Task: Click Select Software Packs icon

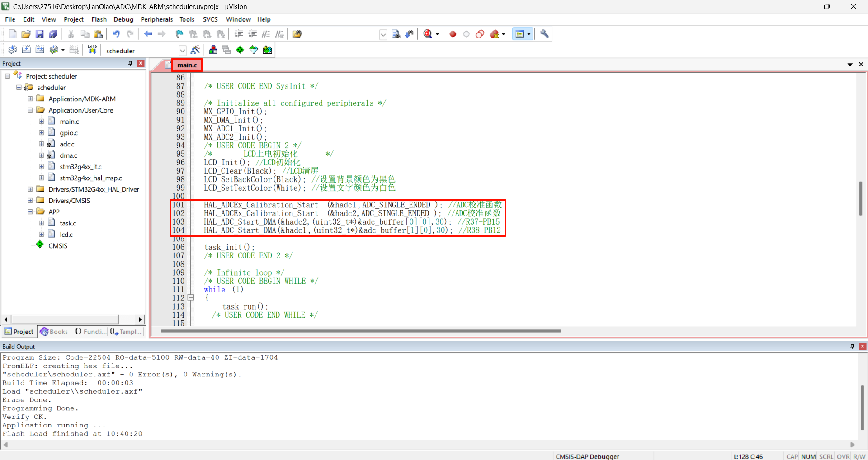Action: (254, 50)
